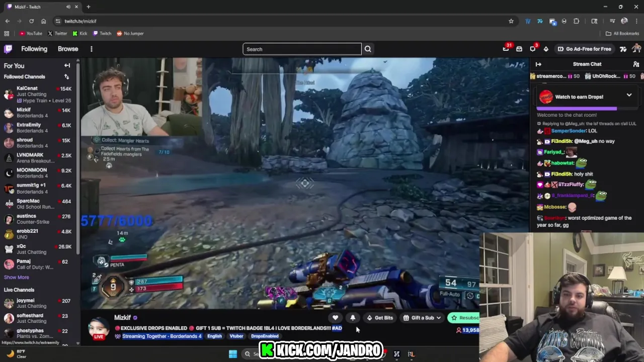Open the Borderlands 4 Streaming Together link
The height and width of the screenshot is (362, 644).
[x=162, y=336]
